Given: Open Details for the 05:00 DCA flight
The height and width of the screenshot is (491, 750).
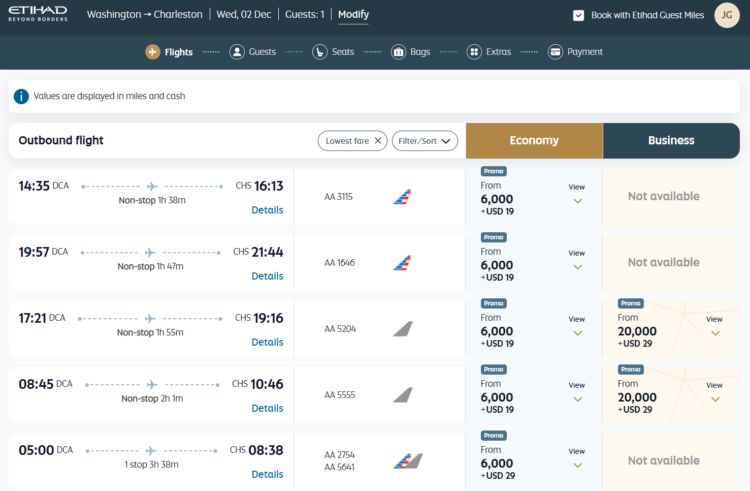Looking at the screenshot, I should (x=267, y=474).
